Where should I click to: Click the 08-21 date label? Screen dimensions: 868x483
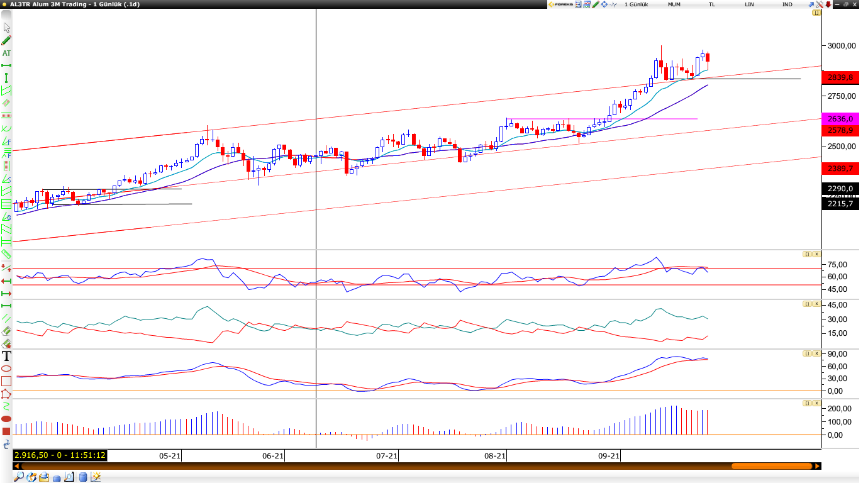(x=495, y=456)
